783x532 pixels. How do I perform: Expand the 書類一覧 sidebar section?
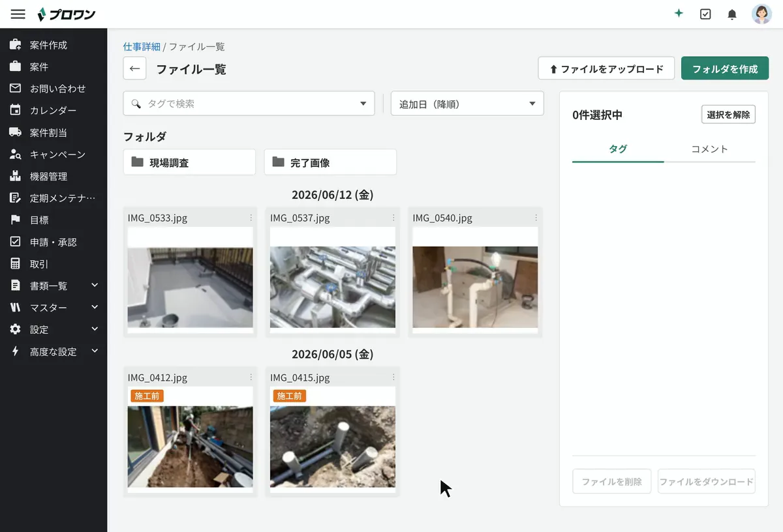[x=95, y=285]
